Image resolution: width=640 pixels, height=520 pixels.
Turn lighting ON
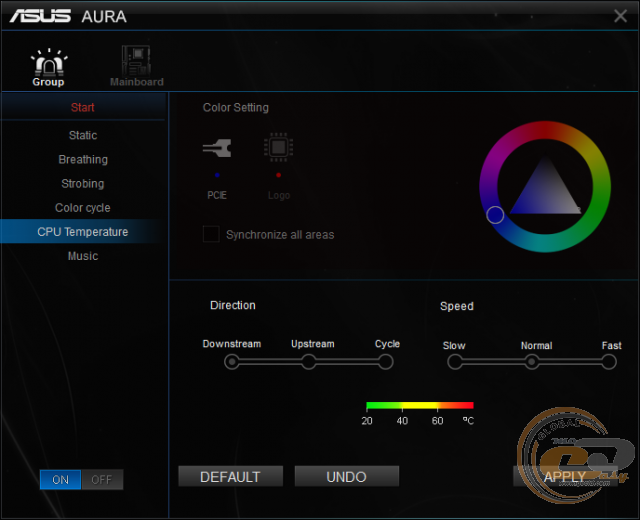coord(60,480)
